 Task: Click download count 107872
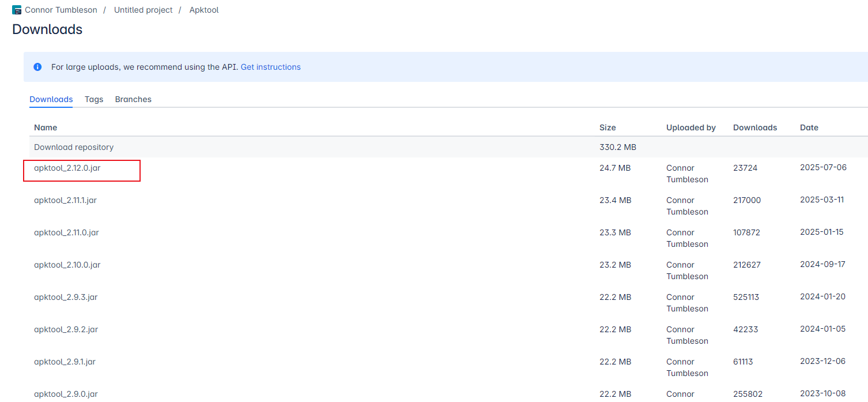[x=746, y=232]
